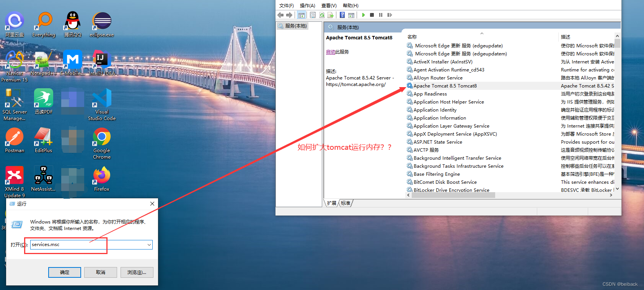Open the 文件(F) menu
The width and height of the screenshot is (644, 290).
[x=287, y=5]
